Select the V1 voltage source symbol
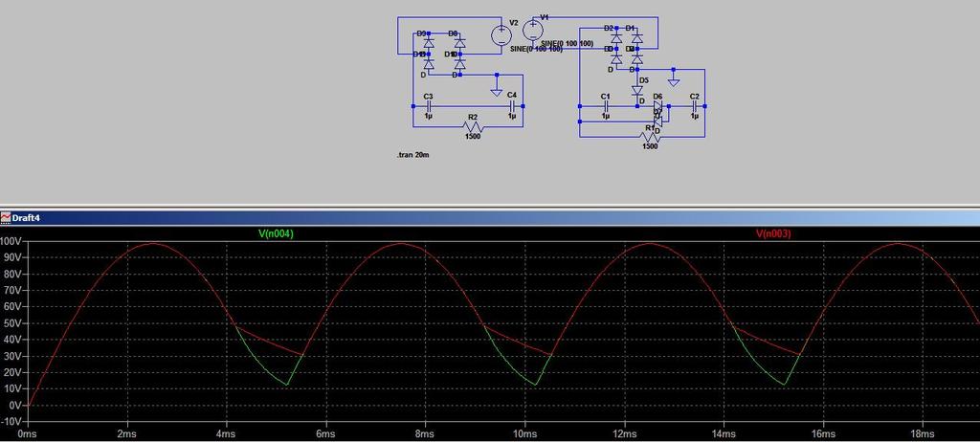The width and height of the screenshot is (980, 442). pos(532,29)
